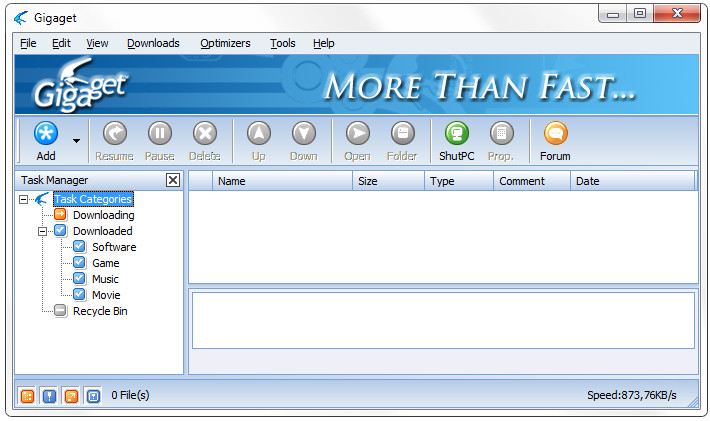Open the Tools menu
The width and height of the screenshot is (710, 421).
point(283,43)
